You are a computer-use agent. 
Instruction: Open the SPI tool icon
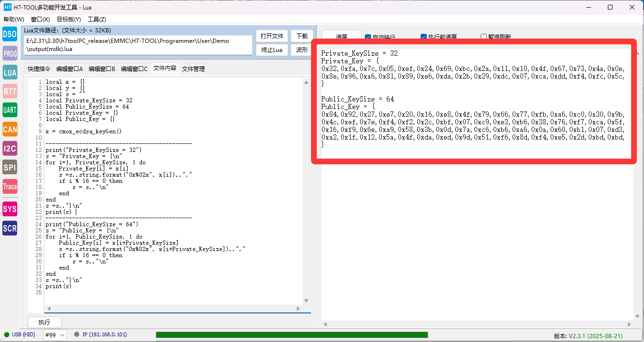pyautogui.click(x=10, y=168)
